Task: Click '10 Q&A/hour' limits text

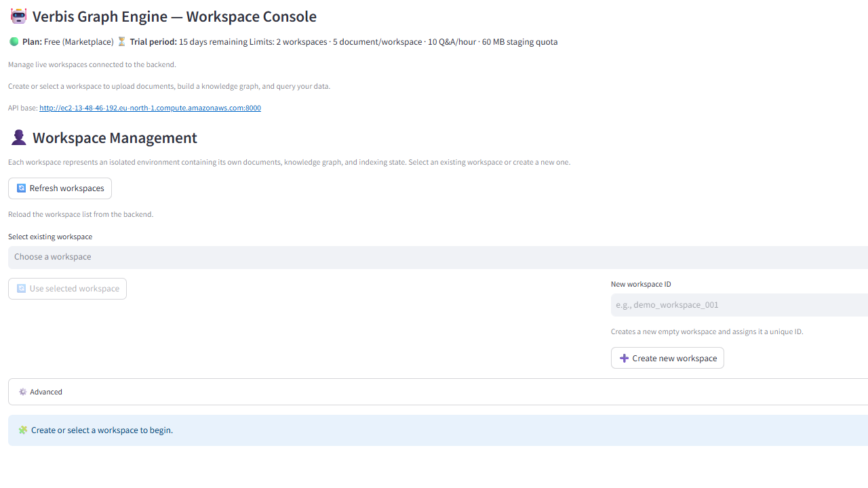Action: [452, 42]
